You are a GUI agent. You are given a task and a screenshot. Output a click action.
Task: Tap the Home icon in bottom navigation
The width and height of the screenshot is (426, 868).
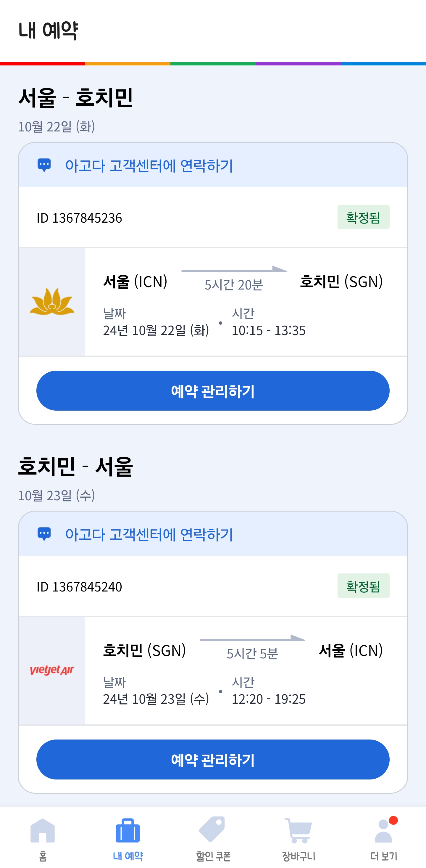[x=42, y=831]
